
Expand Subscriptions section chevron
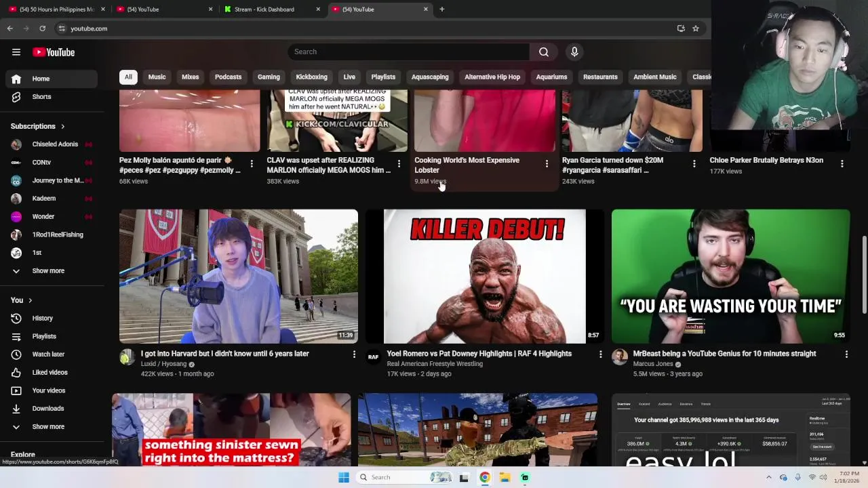click(62, 126)
